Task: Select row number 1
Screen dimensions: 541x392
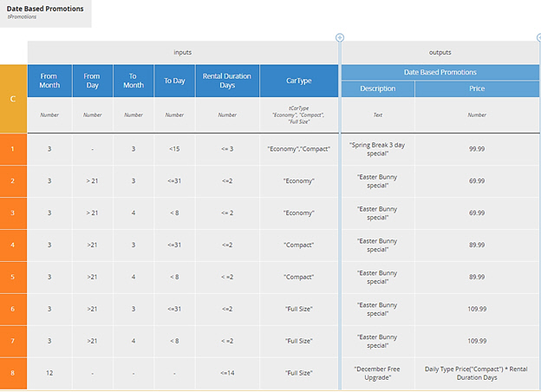Action: click(13, 149)
